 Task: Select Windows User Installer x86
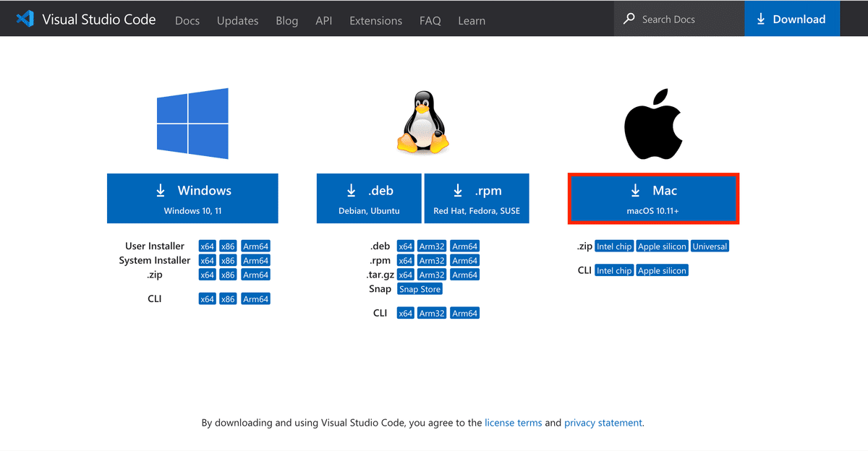click(x=229, y=246)
